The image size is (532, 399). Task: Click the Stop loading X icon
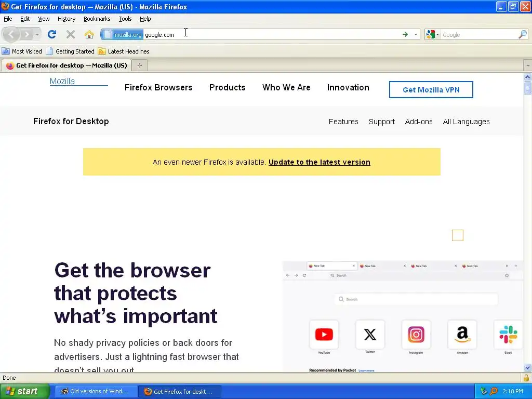(x=71, y=34)
